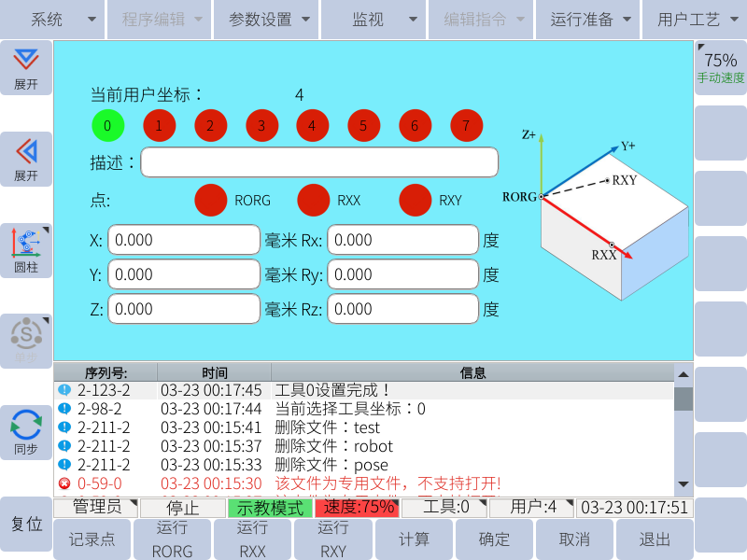Open the 系统 dropdown menu
Viewport: 747px width, 560px height.
pos(52,20)
